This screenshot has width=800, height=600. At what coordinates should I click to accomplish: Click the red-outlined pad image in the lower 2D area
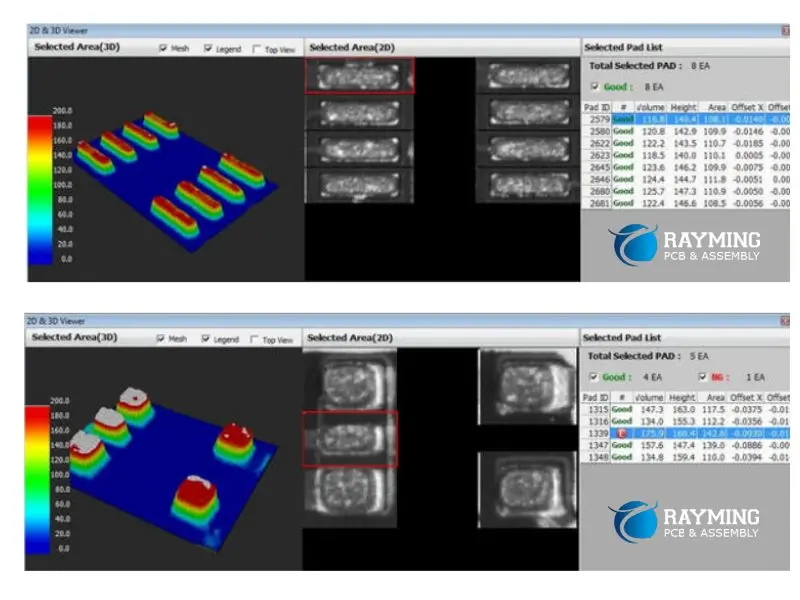[x=350, y=439]
